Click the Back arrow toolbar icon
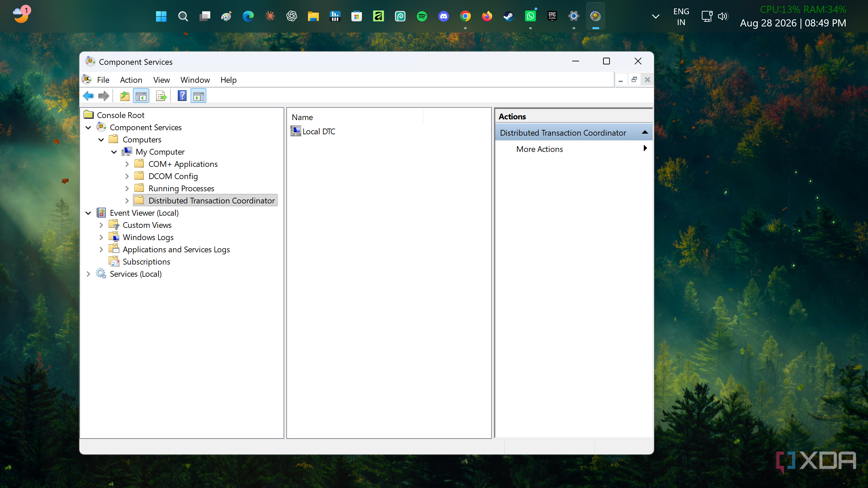The image size is (868, 488). click(x=88, y=96)
